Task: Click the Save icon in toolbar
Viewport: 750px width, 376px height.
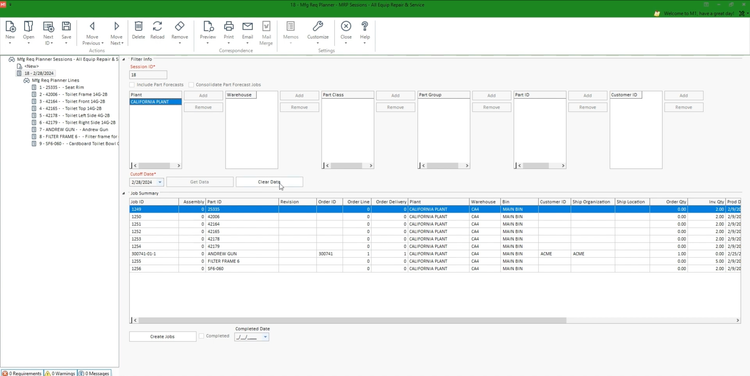Action: tap(66, 26)
